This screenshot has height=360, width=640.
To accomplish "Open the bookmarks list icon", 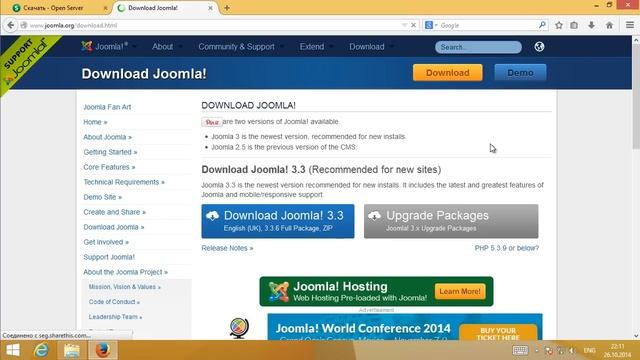I will point(574,25).
